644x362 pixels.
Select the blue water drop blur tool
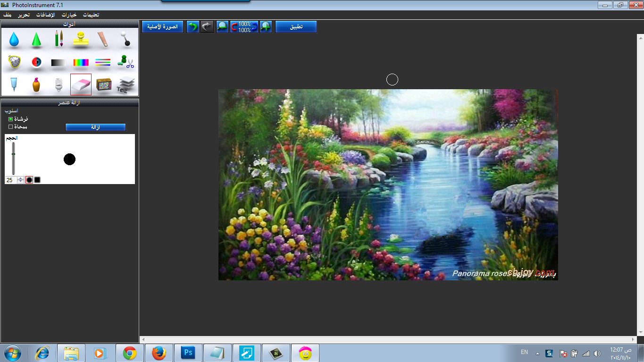14,39
